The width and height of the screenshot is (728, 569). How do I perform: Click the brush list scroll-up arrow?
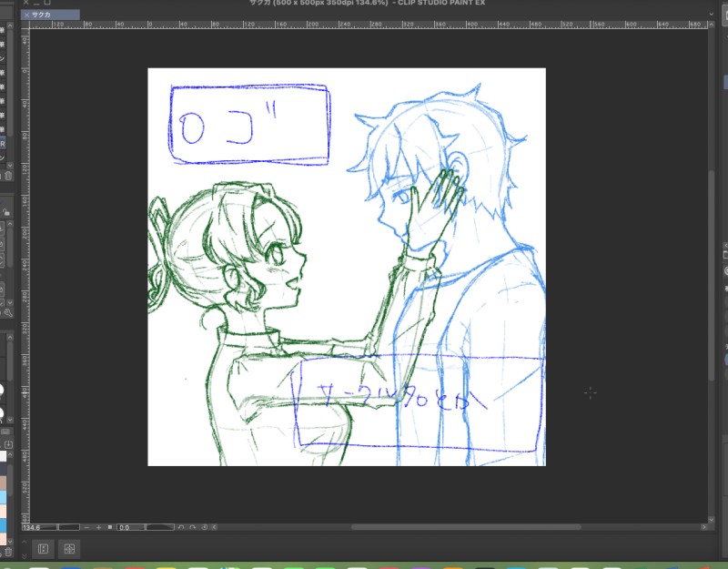(x=10, y=26)
